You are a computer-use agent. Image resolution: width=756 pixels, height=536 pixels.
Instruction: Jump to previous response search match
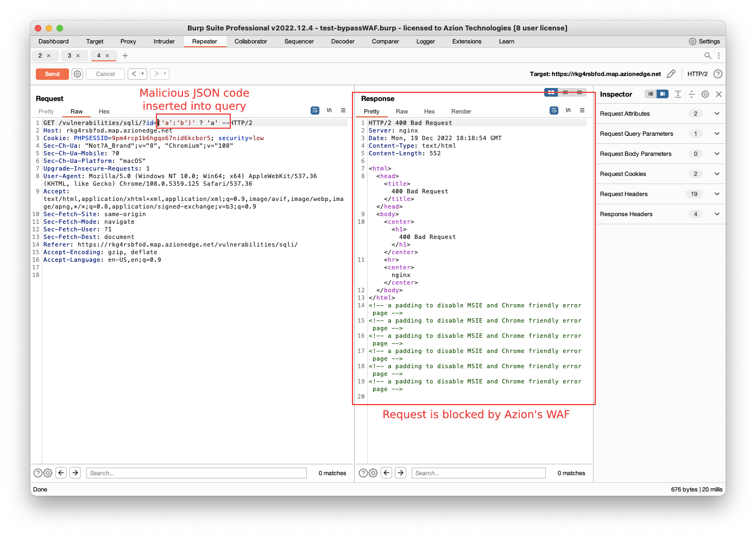click(387, 473)
